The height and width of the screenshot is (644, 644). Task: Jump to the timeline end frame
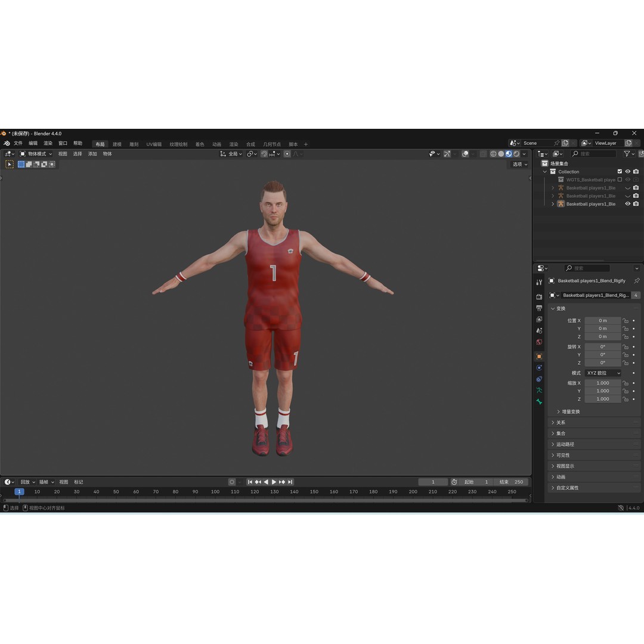(290, 482)
